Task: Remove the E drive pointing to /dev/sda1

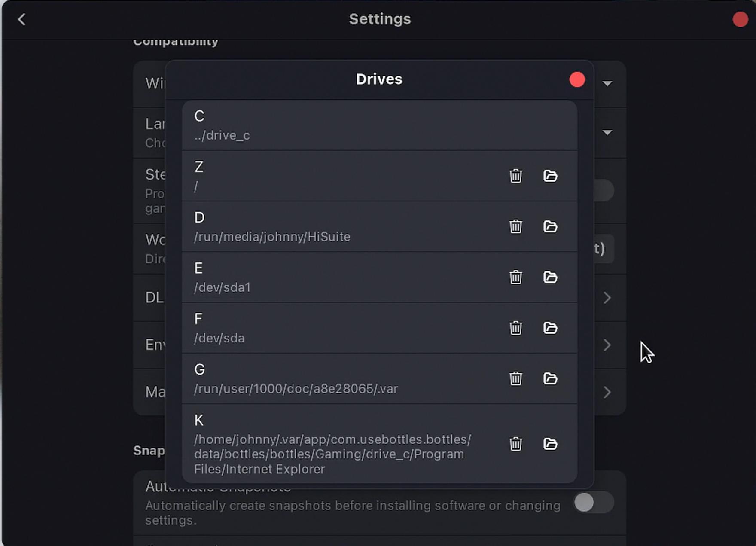Action: [515, 278]
